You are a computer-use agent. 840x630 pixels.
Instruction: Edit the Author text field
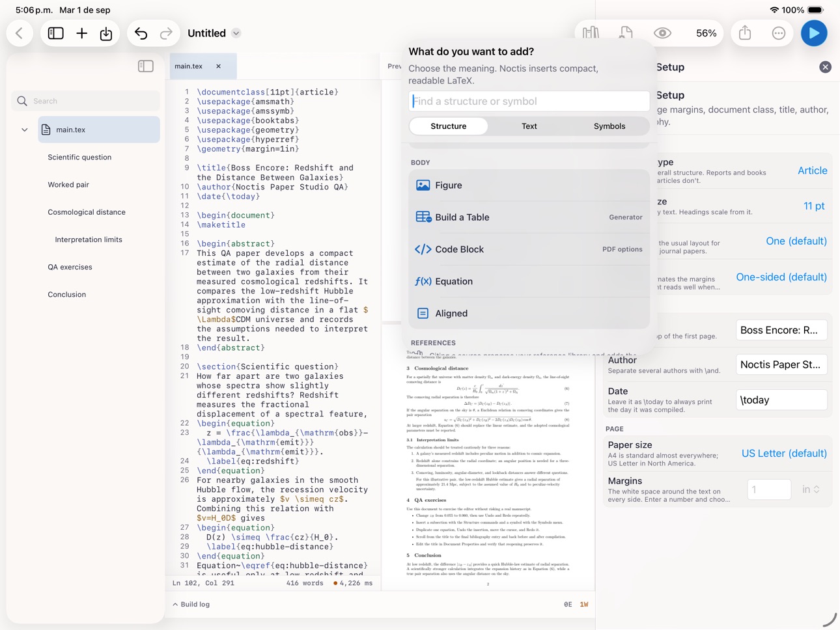pos(781,365)
